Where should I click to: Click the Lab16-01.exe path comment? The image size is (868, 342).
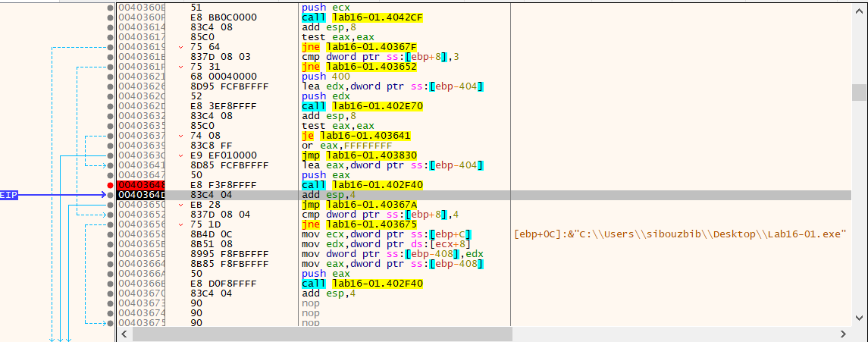coord(680,234)
